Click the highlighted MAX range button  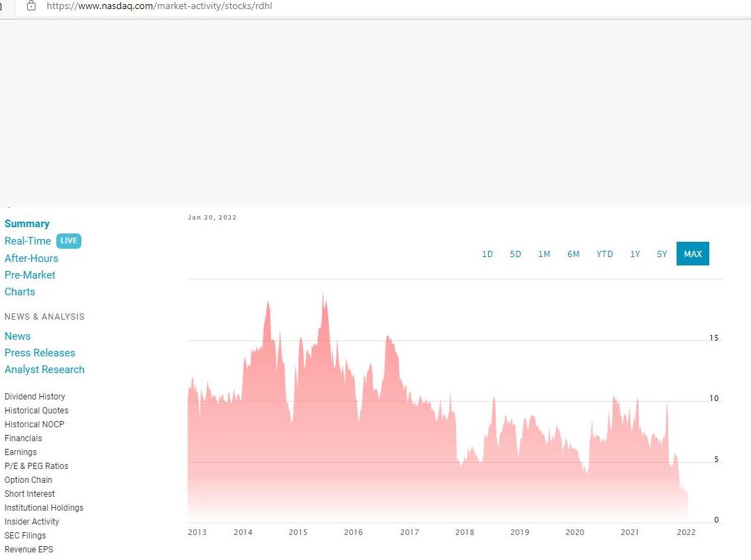click(693, 254)
